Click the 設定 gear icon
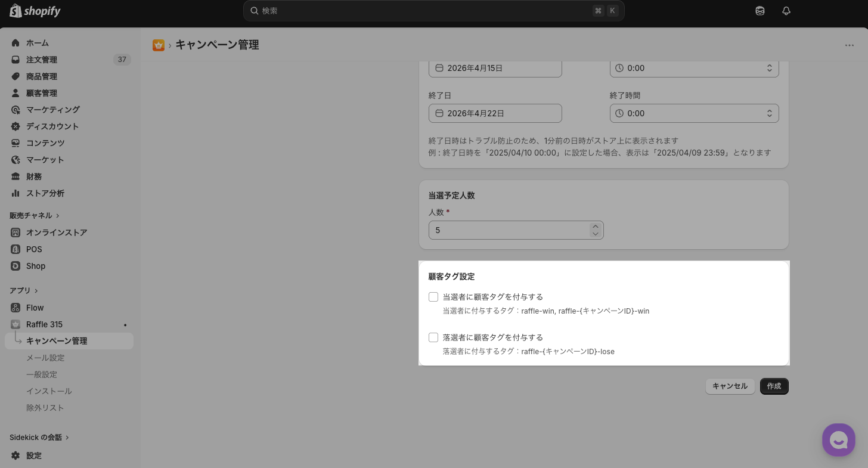The image size is (868, 468). (16, 455)
